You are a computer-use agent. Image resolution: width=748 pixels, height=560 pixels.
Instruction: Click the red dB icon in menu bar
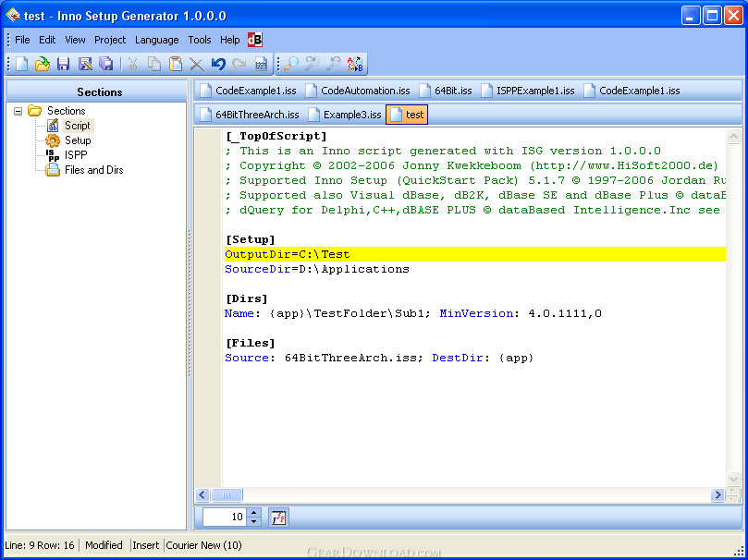(255, 40)
